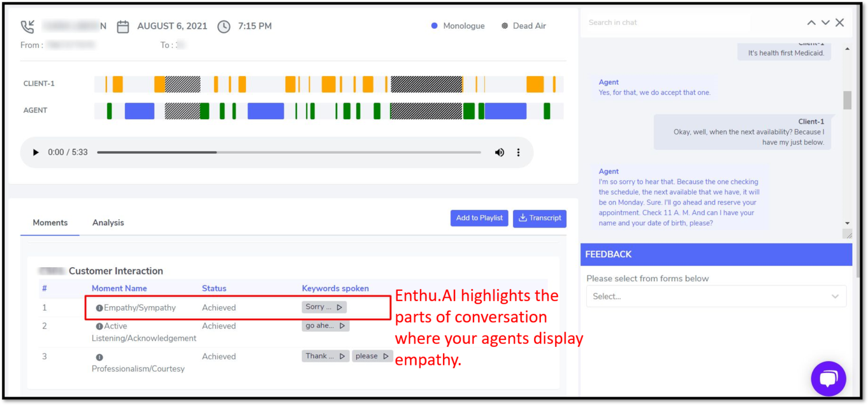Click info icon beside Professionalism/Courtesy
Image resolution: width=868 pixels, height=405 pixels.
tap(99, 358)
